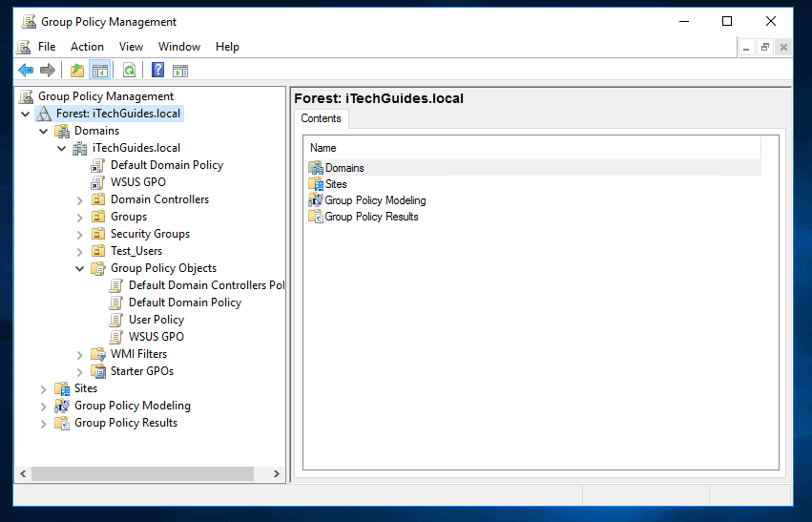Viewport: 812px width, 522px height.
Task: Close the inner MMC child window
Action: pyautogui.click(x=783, y=48)
